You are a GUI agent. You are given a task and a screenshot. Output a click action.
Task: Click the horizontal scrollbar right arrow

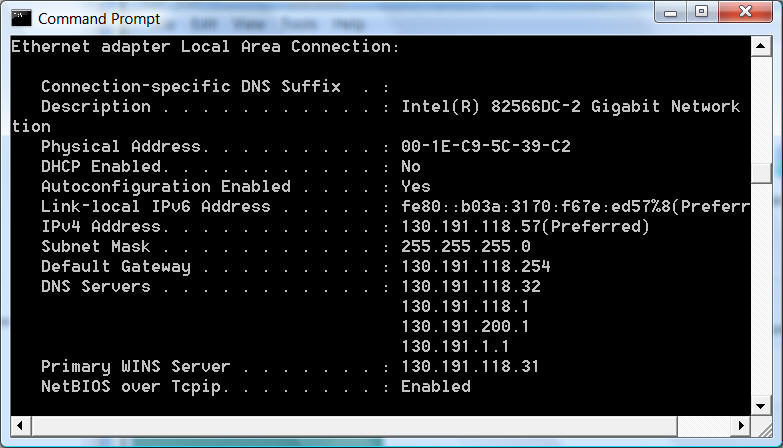tap(741, 426)
